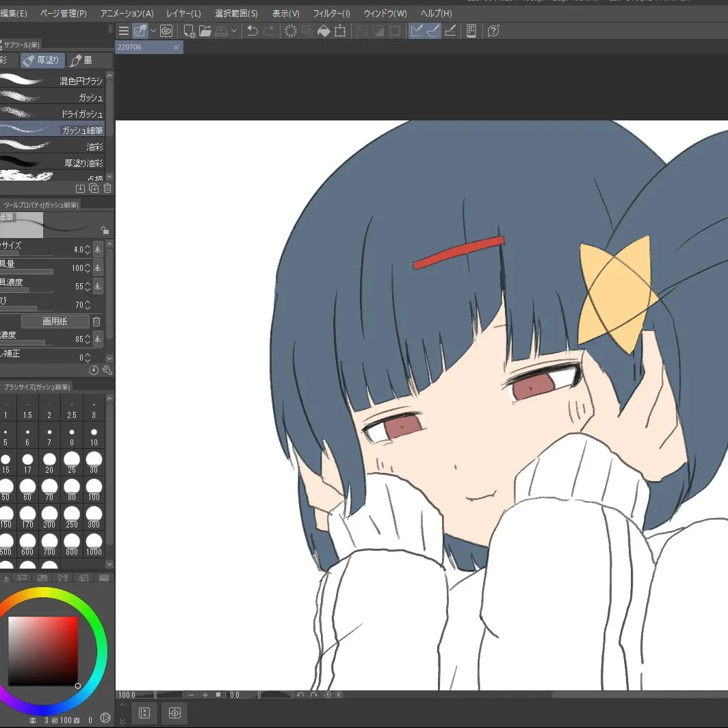The height and width of the screenshot is (728, 728).
Task: Expand the dropdown arrow beside the Save icon
Action: 234,31
